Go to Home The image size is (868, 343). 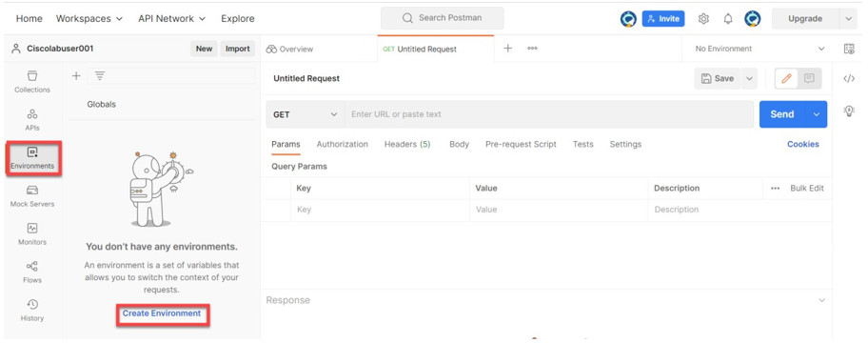point(30,18)
